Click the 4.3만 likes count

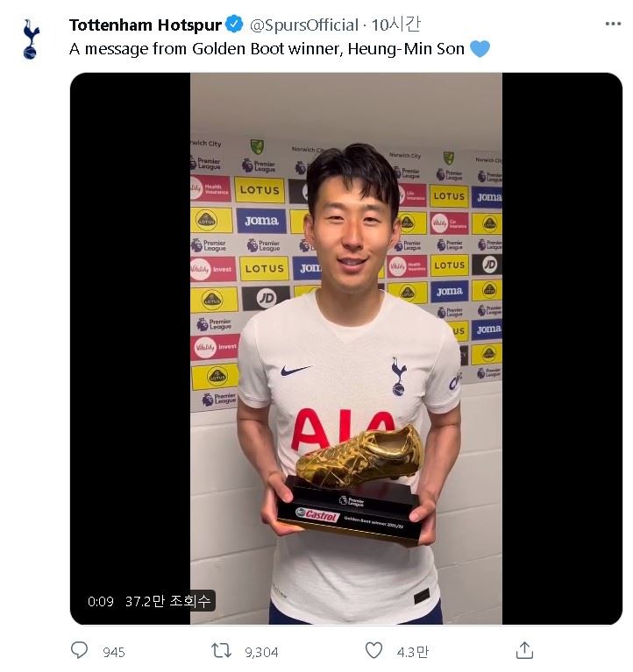pyautogui.click(x=413, y=652)
